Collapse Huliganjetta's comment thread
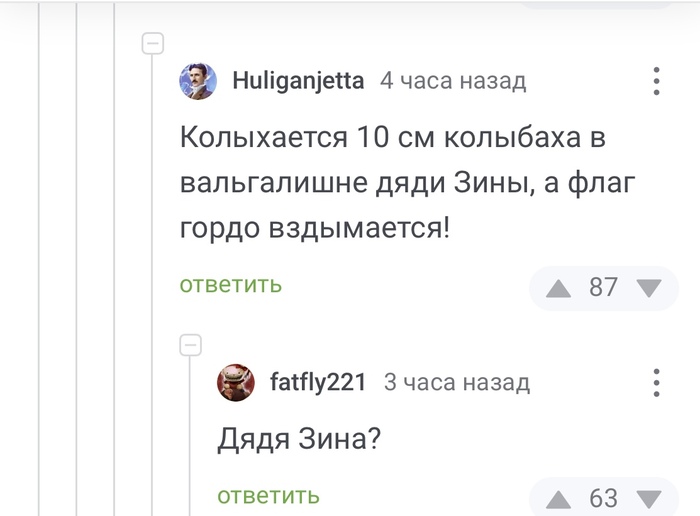The image size is (700, 516). (x=153, y=43)
